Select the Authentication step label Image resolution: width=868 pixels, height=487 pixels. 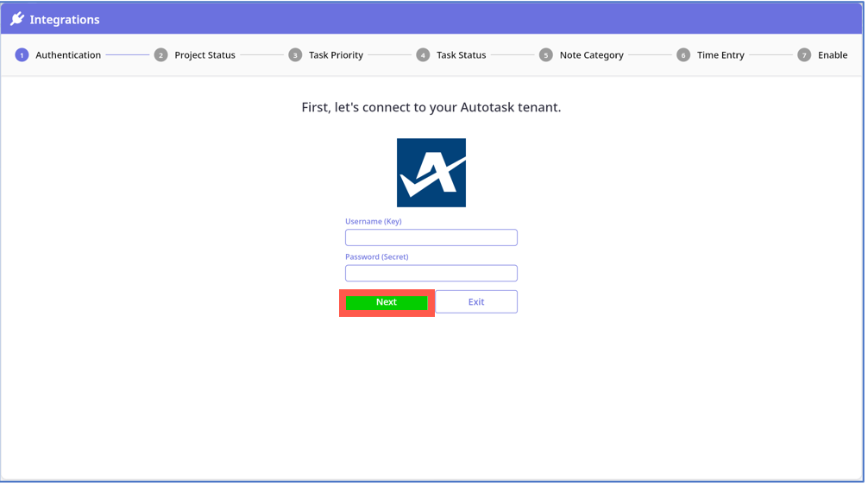point(68,55)
